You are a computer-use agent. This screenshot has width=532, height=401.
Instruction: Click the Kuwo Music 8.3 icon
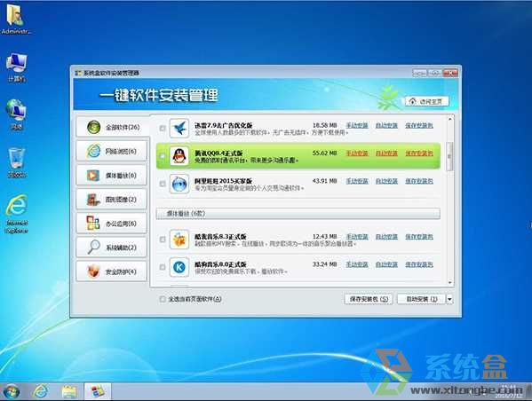[179, 240]
